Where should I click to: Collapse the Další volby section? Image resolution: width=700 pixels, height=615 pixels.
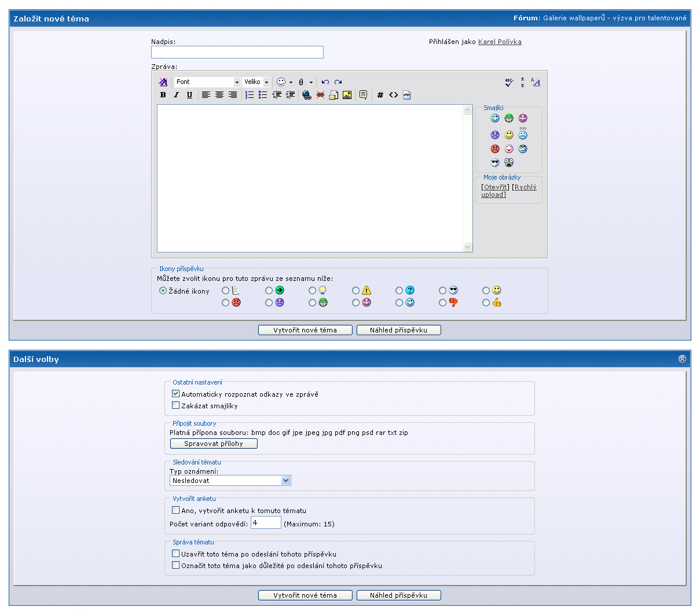coord(682,359)
